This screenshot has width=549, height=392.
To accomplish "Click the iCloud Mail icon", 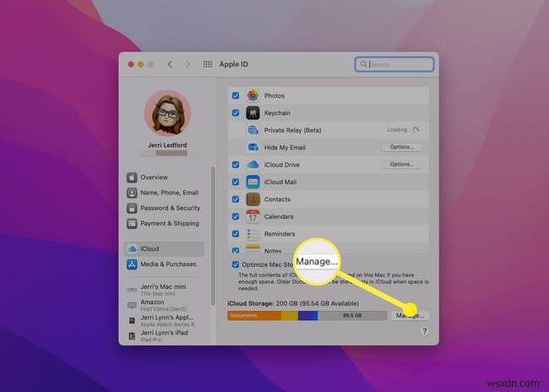I will click(253, 182).
